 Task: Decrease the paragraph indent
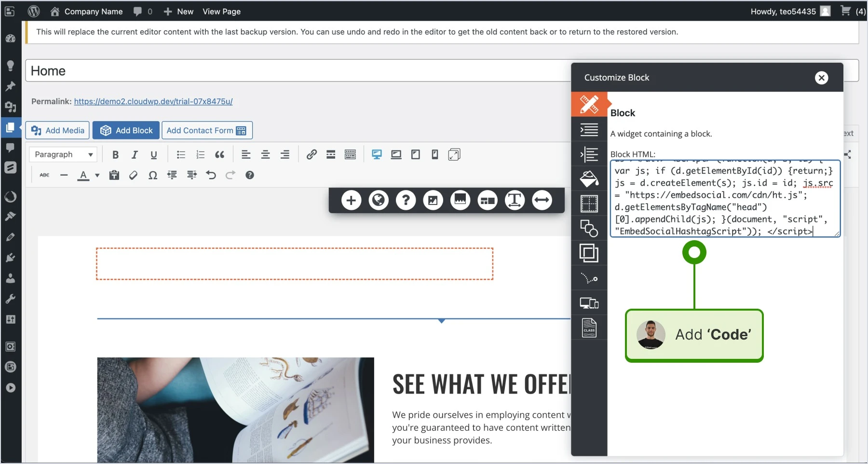tap(172, 175)
